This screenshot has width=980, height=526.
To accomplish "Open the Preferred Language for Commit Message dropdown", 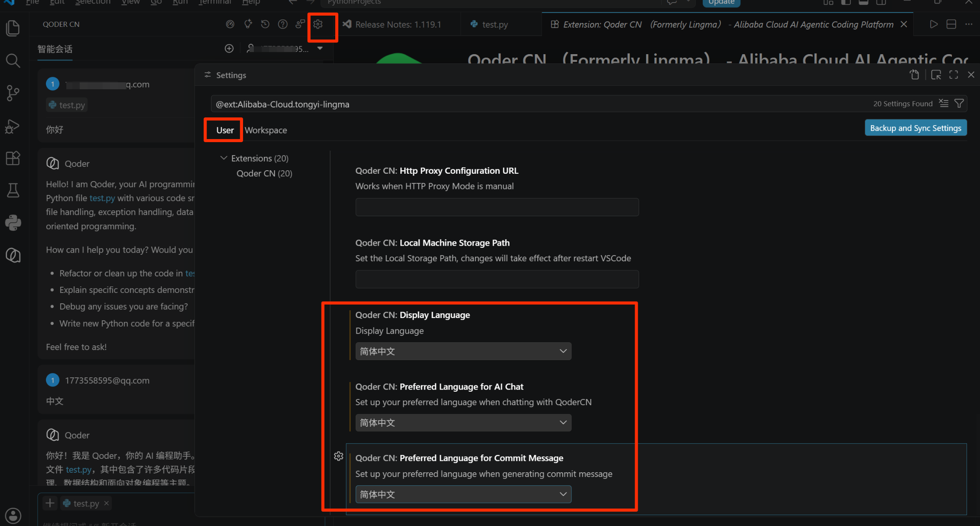I will (463, 494).
